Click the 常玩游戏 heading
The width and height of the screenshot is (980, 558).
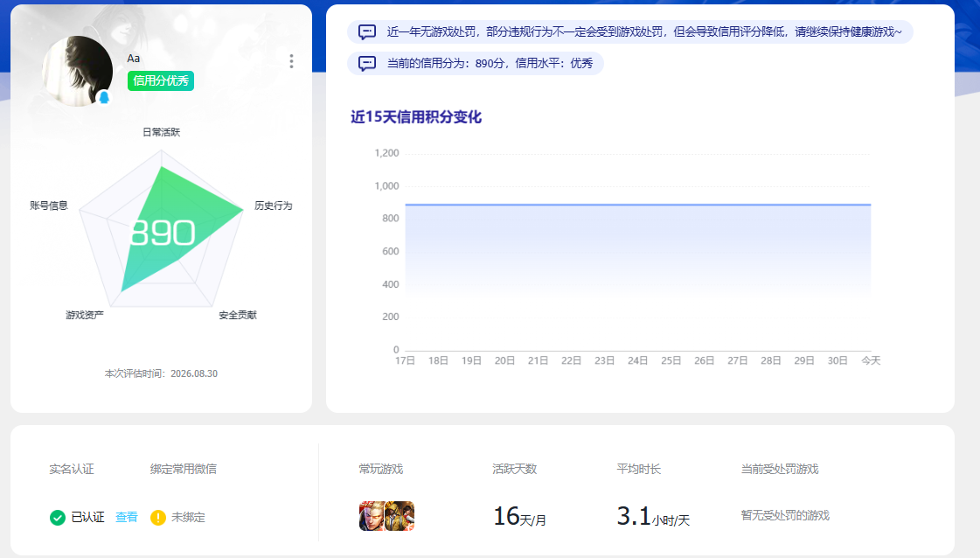pos(381,469)
